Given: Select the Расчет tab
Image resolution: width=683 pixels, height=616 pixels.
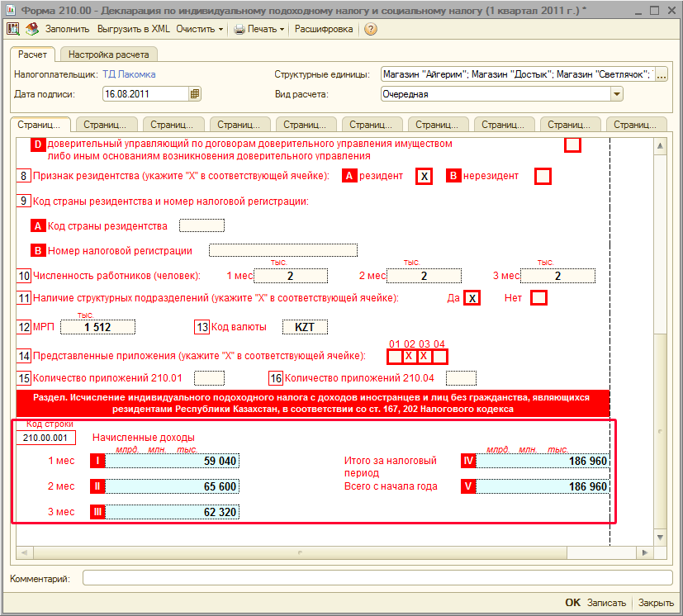Looking at the screenshot, I should 33,54.
